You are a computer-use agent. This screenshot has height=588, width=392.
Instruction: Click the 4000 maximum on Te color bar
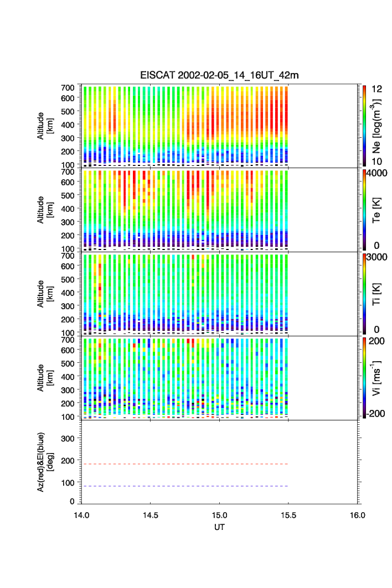[x=379, y=173]
